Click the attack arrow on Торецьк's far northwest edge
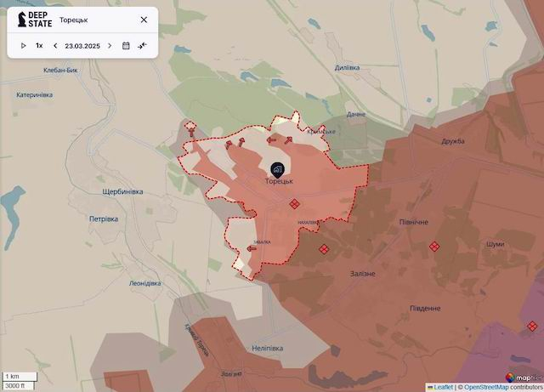 pyautogui.click(x=190, y=129)
